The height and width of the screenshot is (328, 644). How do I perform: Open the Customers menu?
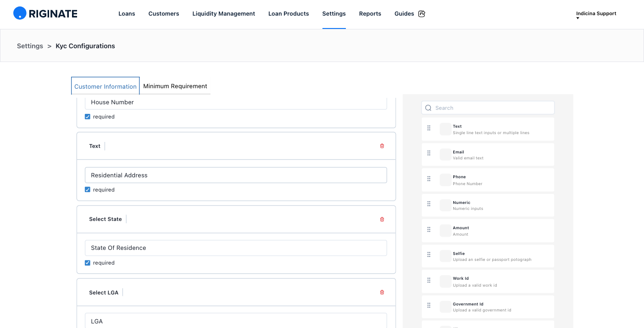coord(164,14)
